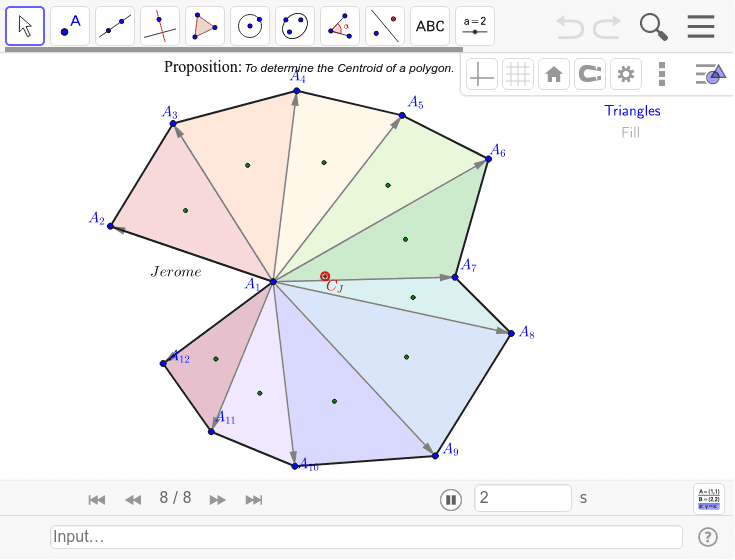This screenshot has width=735, height=560.
Task: Toggle the style bar views icon
Action: 711,74
